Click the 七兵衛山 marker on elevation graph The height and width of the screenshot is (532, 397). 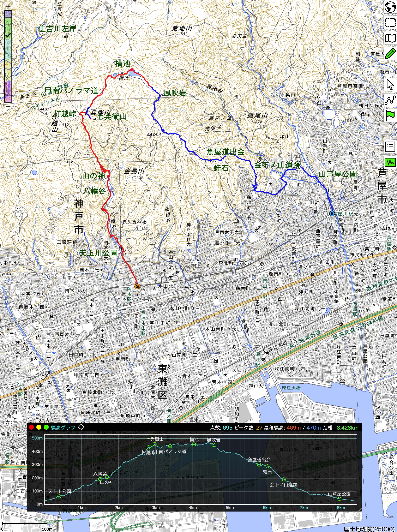tap(155, 444)
